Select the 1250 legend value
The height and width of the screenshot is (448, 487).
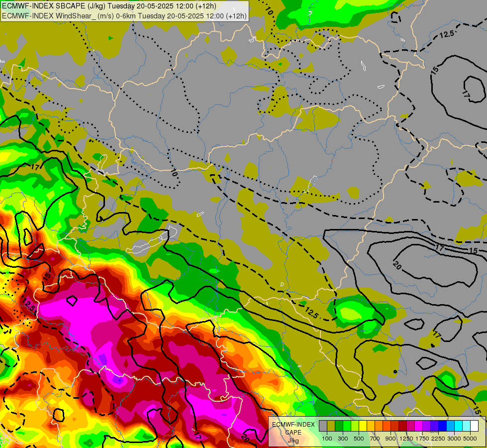[x=406, y=439]
